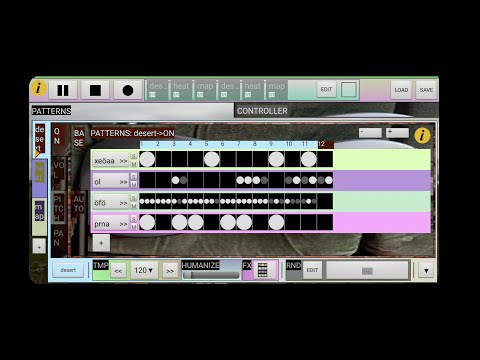The height and width of the screenshot is (360, 480).
Task: Toggle step 11 of the xeðaa track
Action: [x=309, y=159]
